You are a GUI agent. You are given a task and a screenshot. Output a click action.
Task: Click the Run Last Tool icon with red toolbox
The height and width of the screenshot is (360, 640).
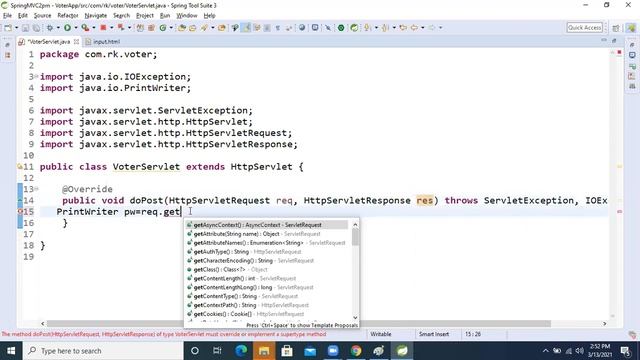pyautogui.click(x=85, y=28)
